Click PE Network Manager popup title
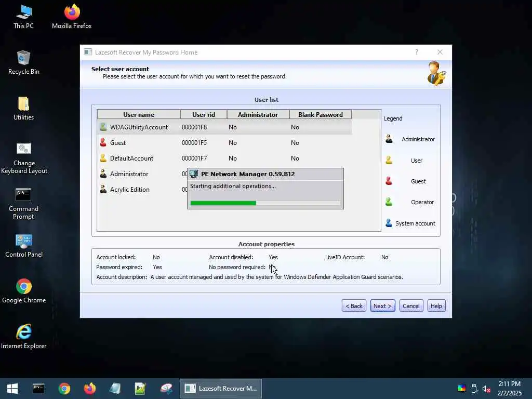532x399 pixels. [248, 174]
